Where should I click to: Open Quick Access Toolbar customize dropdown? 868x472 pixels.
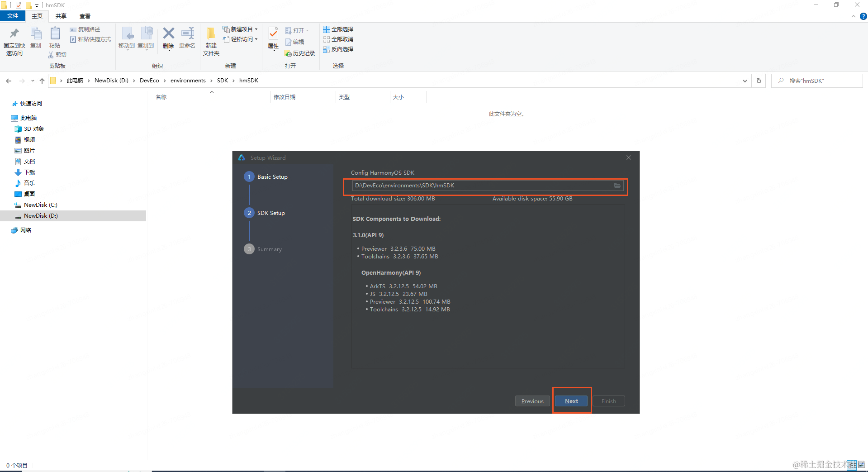(37, 5)
